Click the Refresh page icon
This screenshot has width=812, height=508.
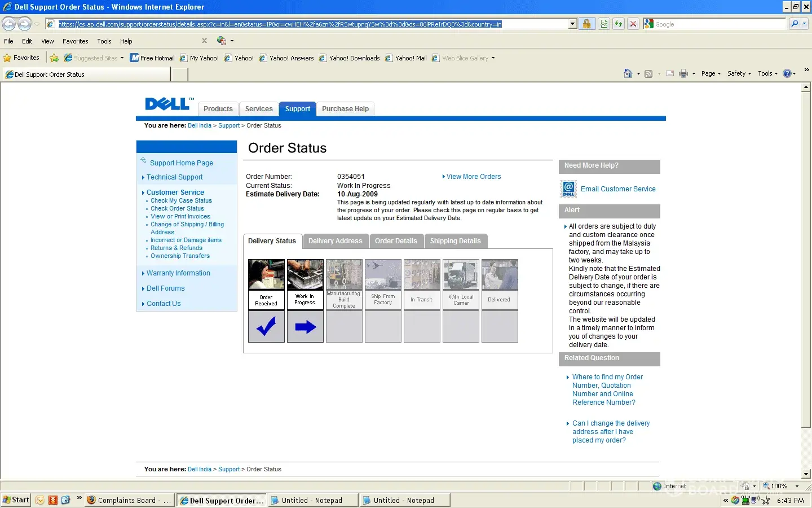click(619, 24)
